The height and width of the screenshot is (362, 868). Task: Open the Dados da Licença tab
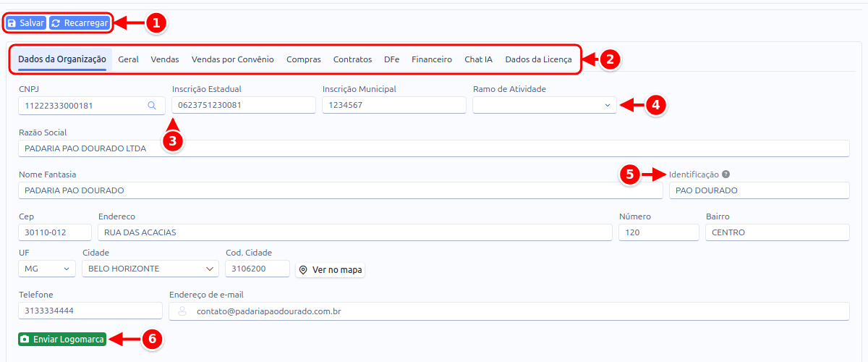click(x=538, y=59)
